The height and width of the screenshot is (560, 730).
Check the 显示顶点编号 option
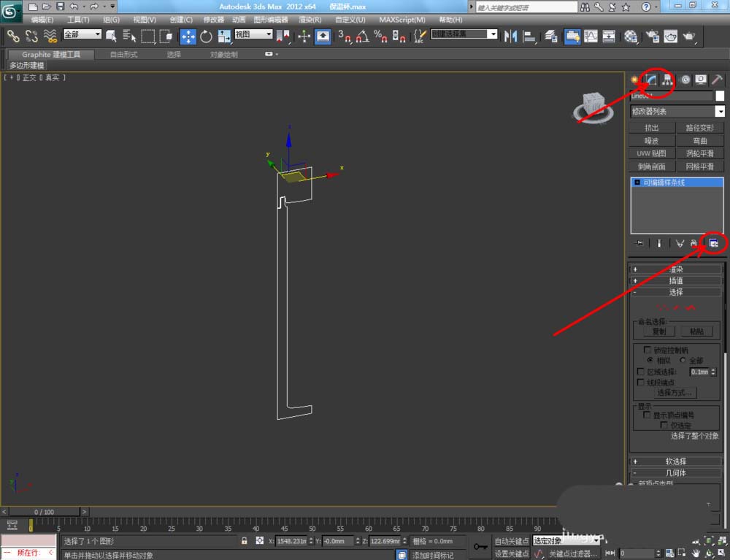pos(647,415)
